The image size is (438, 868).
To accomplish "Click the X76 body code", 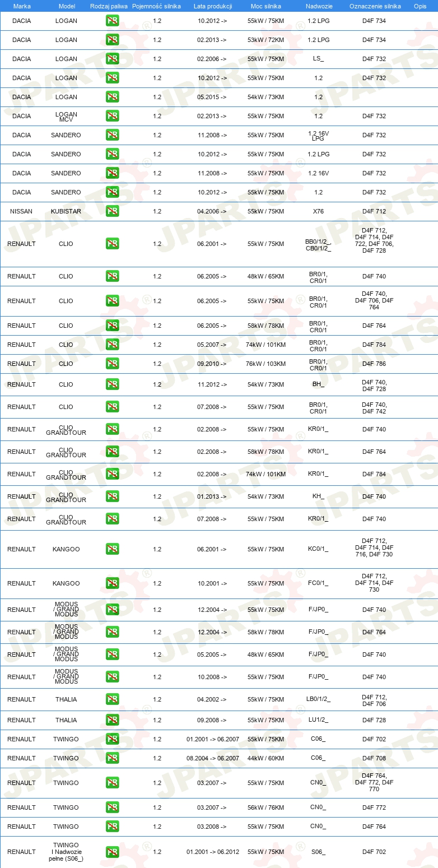I will pos(318,211).
